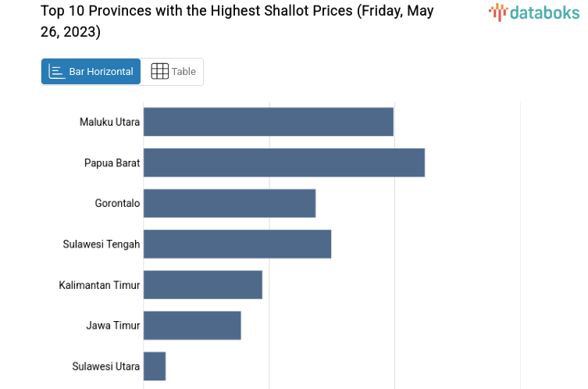This screenshot has width=588, height=389.
Task: Select the Gorontalo bar
Action: 229,203
